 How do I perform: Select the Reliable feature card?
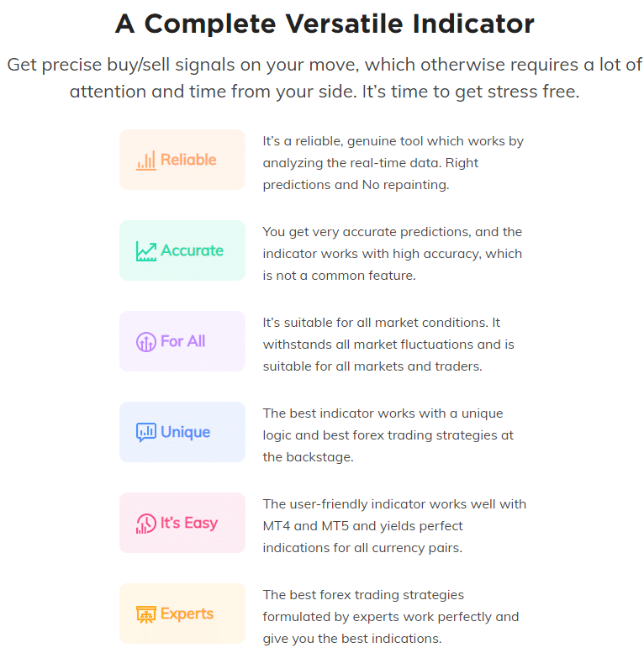pyautogui.click(x=182, y=160)
